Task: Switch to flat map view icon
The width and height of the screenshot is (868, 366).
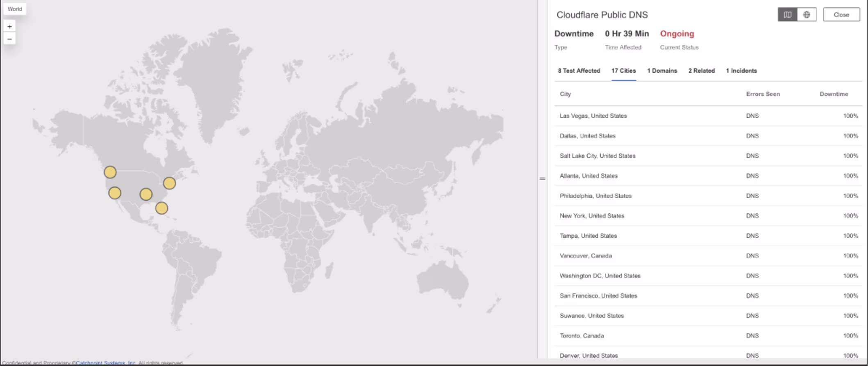Action: [x=787, y=15]
